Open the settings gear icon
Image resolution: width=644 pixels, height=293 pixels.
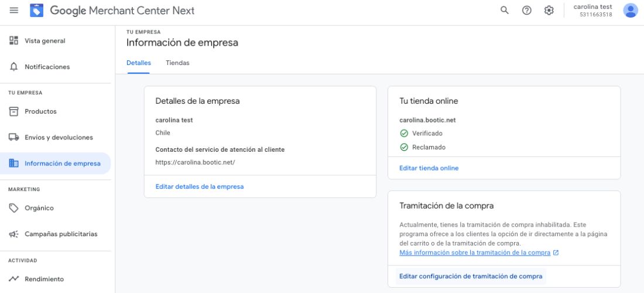[549, 11]
